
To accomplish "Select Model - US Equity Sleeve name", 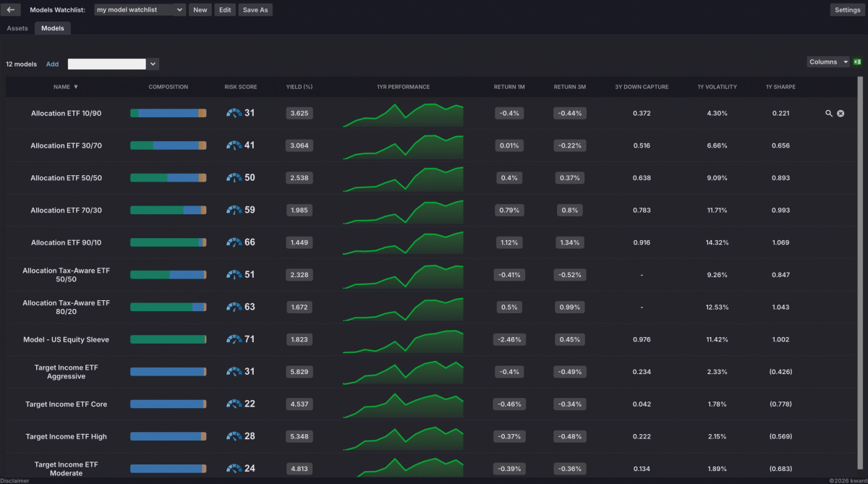I will pyautogui.click(x=67, y=339).
